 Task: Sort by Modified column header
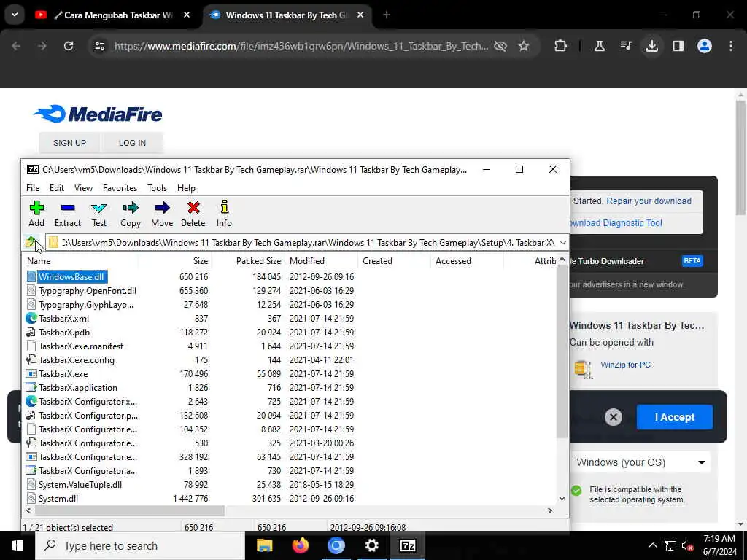click(x=321, y=261)
